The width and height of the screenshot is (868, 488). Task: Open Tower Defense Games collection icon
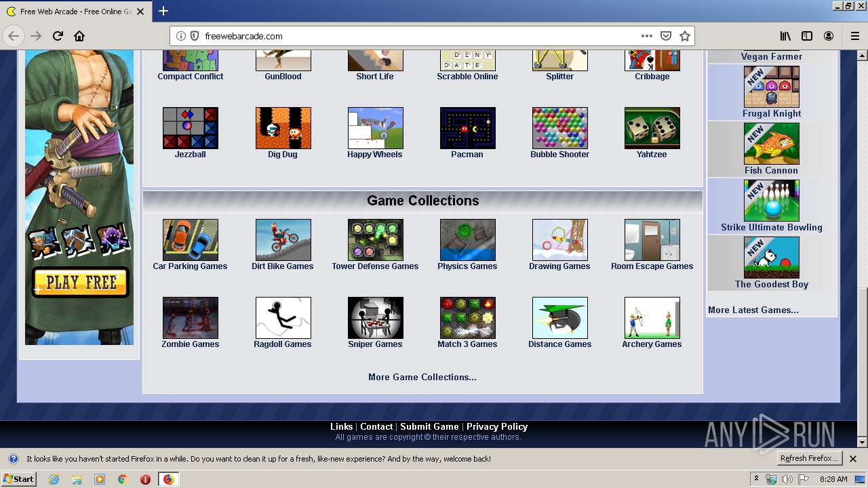pyautogui.click(x=375, y=240)
